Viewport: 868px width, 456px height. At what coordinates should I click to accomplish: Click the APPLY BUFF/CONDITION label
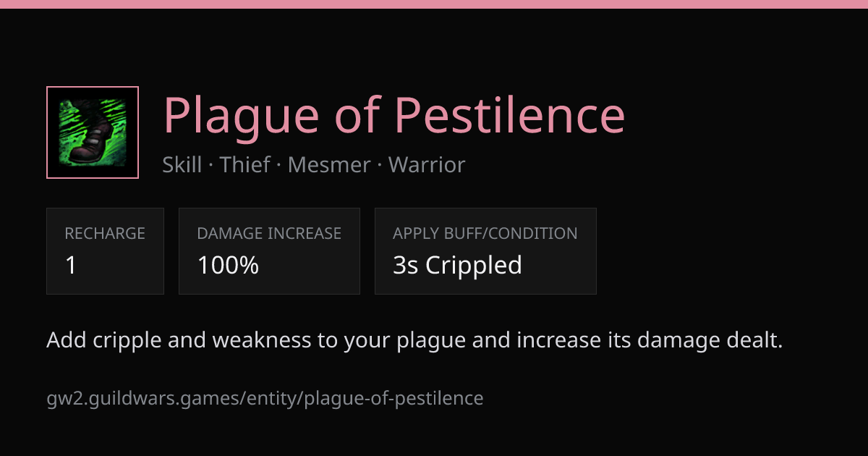point(485,234)
